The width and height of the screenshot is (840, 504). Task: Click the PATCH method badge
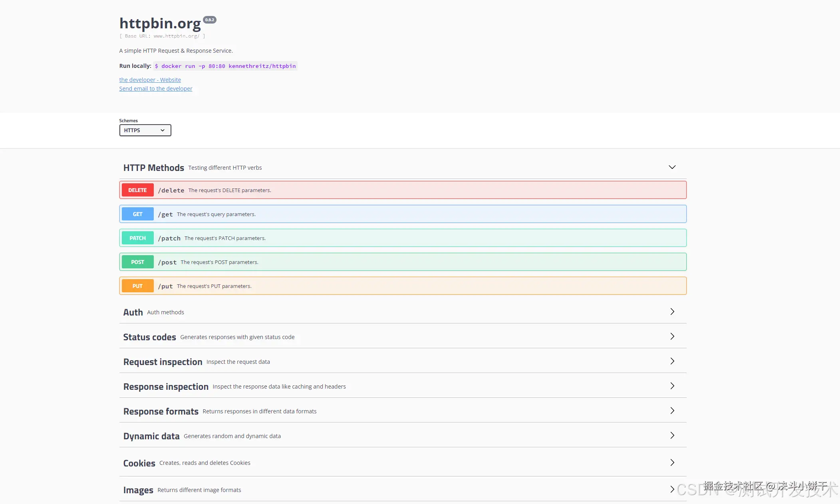coord(137,238)
